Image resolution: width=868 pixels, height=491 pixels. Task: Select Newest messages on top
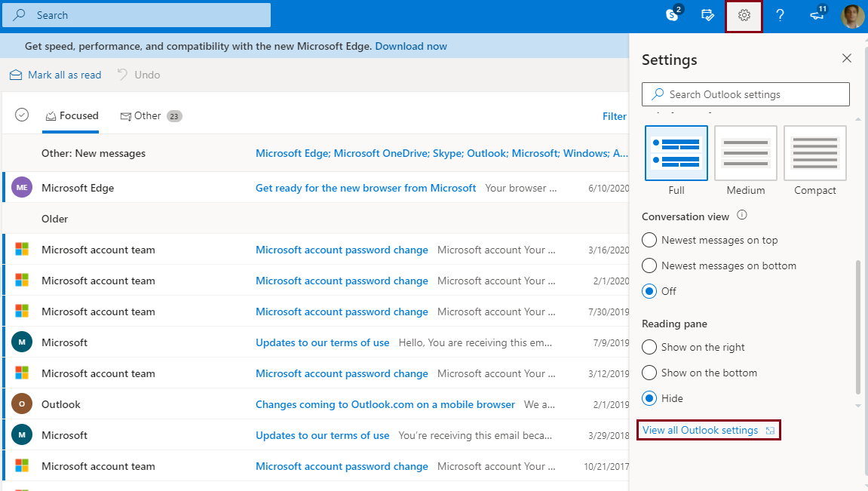tap(649, 241)
